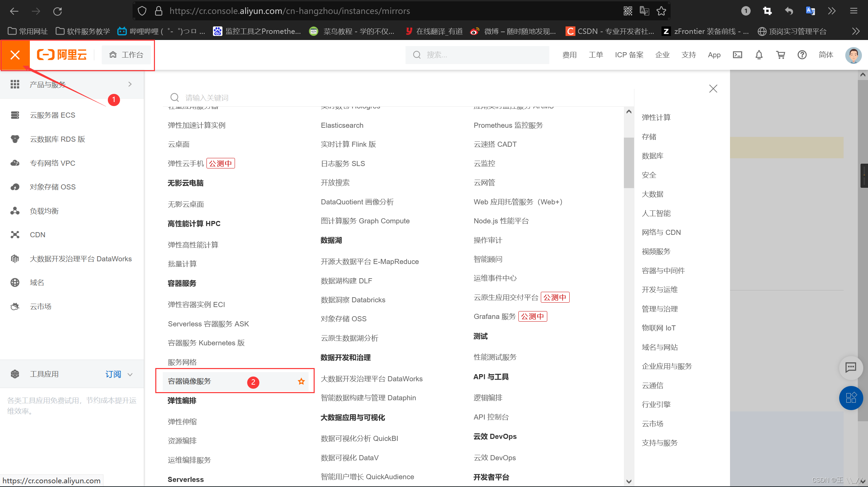Open CSDN bookmark
The width and height of the screenshot is (868, 487).
coord(610,32)
